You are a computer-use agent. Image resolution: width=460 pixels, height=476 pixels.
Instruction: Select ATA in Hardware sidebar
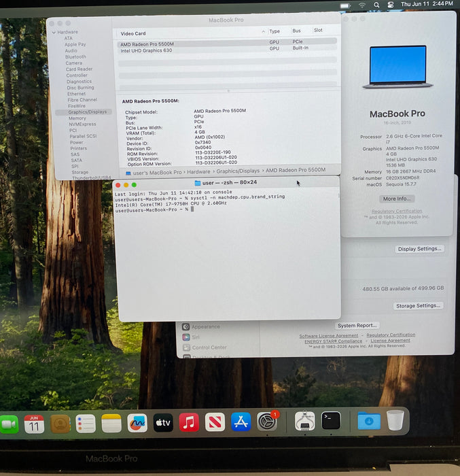point(68,38)
